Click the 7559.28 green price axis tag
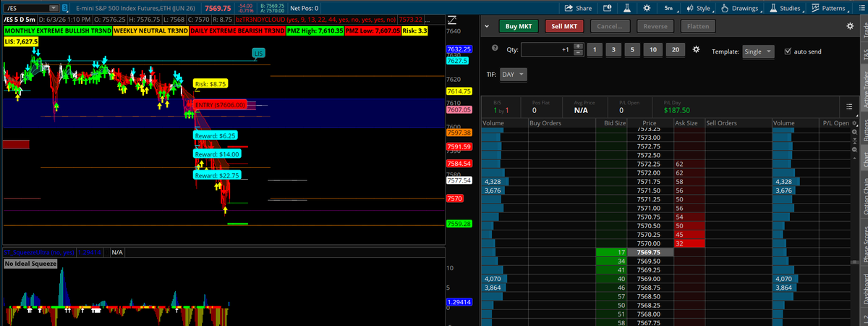Screen dimensions: 868x326 click(460, 224)
